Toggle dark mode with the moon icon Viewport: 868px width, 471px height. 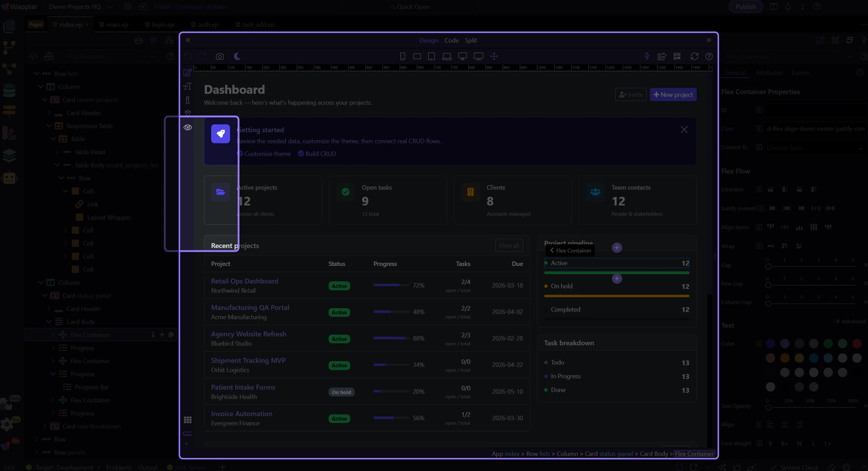pyautogui.click(x=237, y=57)
